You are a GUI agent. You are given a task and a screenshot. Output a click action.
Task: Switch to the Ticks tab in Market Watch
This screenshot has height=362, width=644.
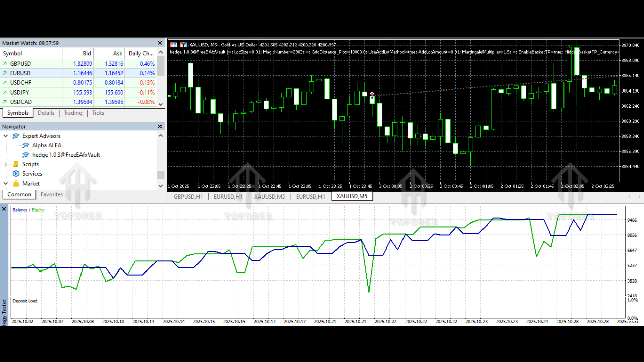[x=98, y=113]
